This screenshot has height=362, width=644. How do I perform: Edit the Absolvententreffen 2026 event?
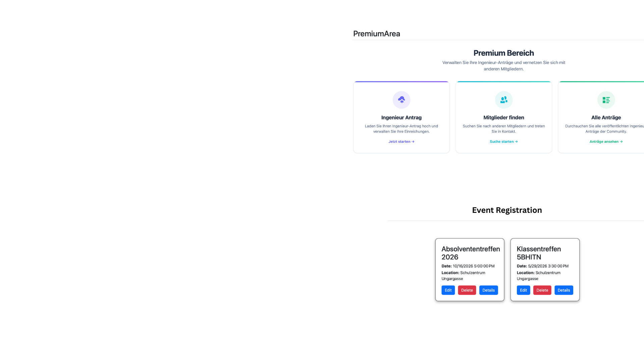448,290
